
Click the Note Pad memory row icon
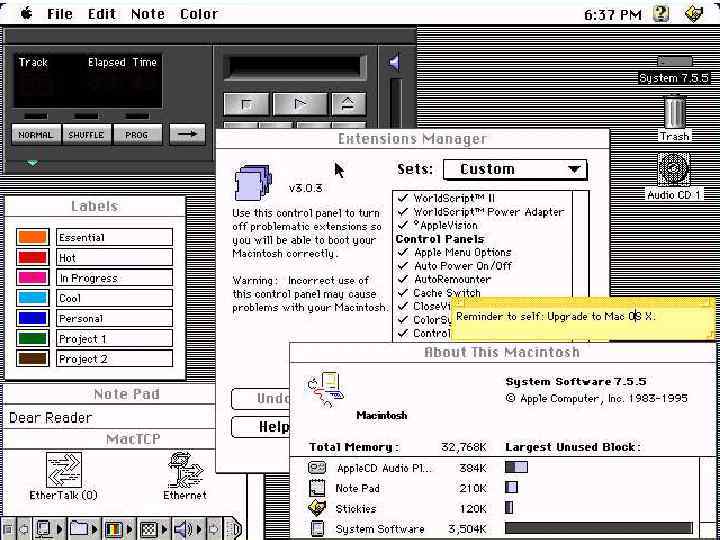316,488
